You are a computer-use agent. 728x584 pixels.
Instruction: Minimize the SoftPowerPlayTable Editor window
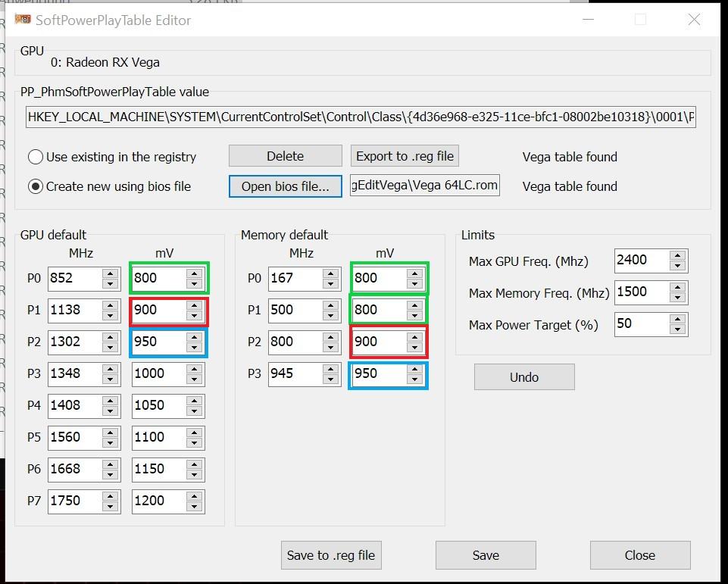(589, 20)
